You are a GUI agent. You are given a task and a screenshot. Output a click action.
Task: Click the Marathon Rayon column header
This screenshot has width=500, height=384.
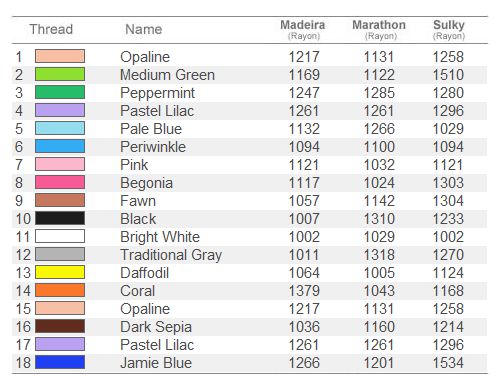[x=379, y=29]
